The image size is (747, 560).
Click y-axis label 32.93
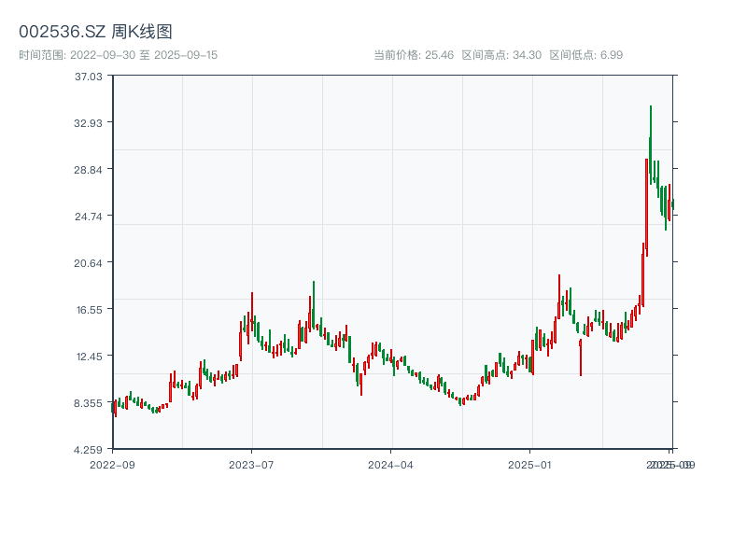tap(88, 123)
